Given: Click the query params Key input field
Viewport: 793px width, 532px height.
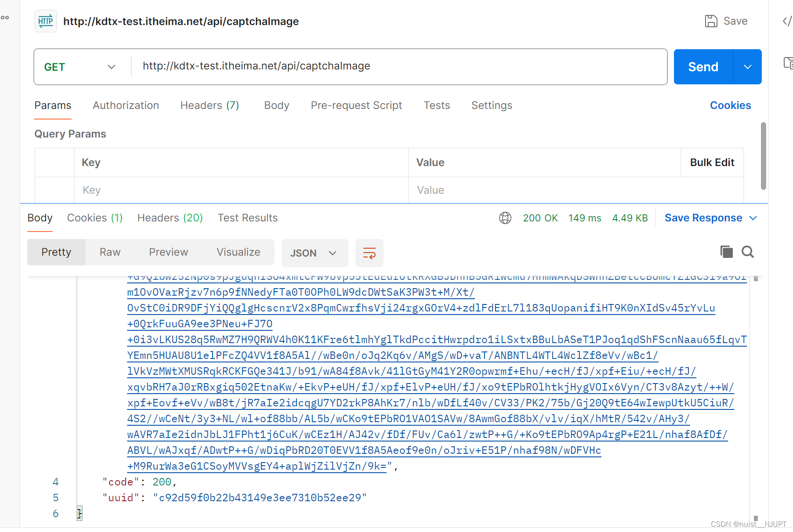Looking at the screenshot, I should click(x=241, y=190).
